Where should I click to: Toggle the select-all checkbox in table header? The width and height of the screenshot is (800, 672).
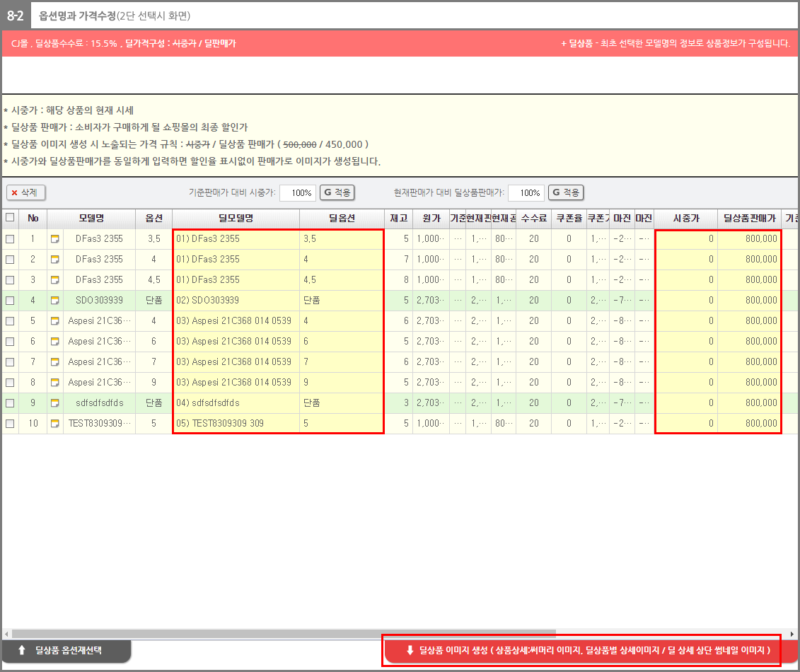pyautogui.click(x=10, y=218)
